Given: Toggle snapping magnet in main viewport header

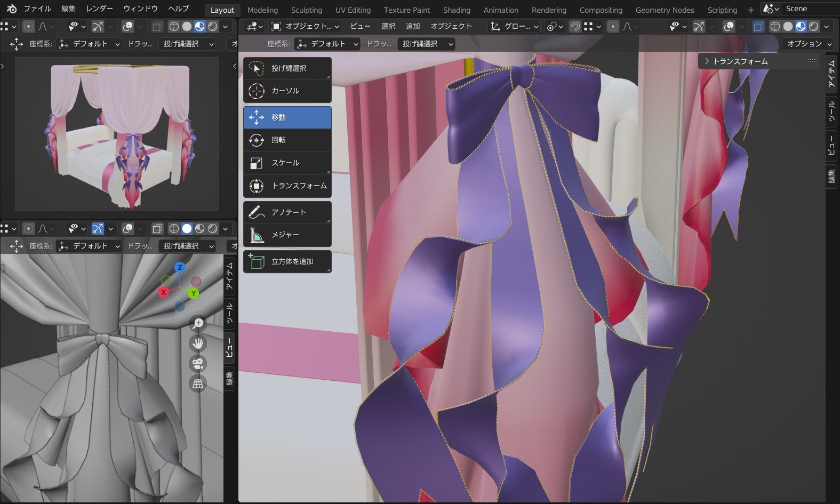Looking at the screenshot, I should pyautogui.click(x=575, y=26).
